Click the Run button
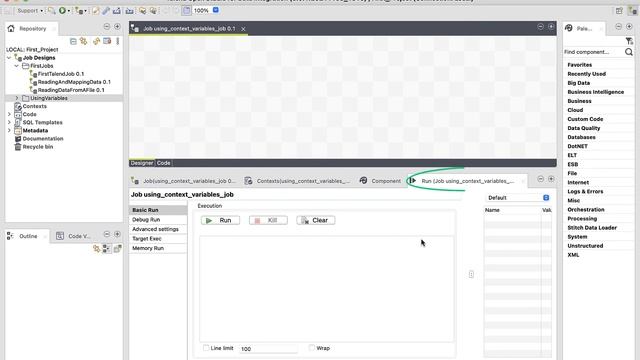Screen dimensions: 640x360 [220, 220]
